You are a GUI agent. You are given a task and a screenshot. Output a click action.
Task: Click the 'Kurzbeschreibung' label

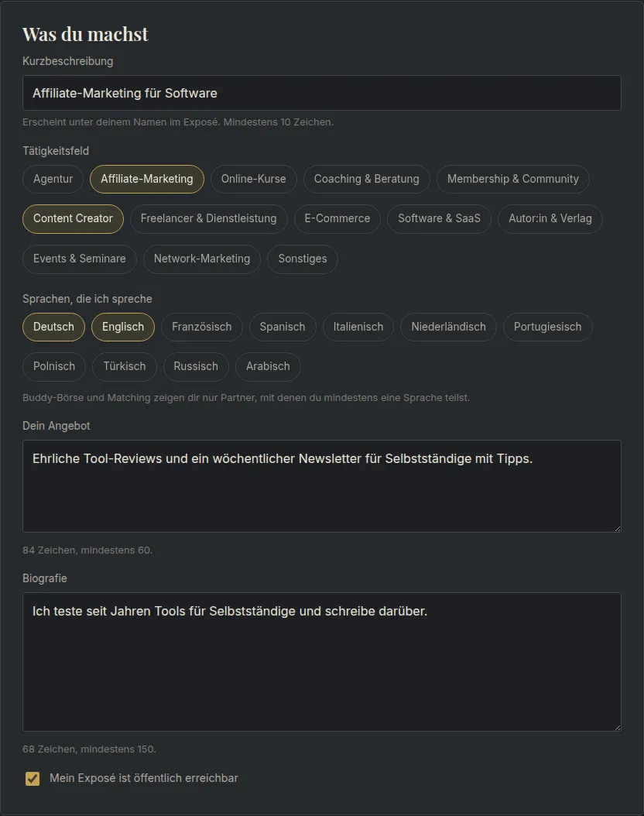point(67,61)
